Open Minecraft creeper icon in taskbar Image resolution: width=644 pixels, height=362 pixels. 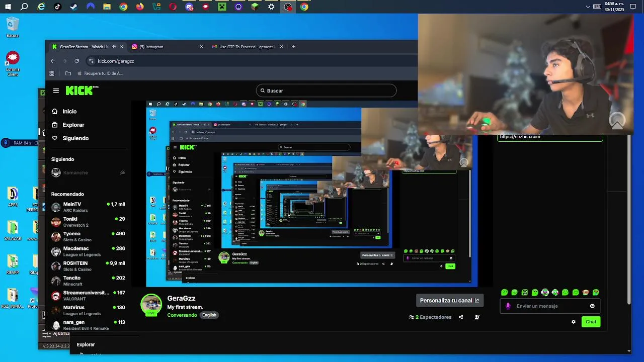[x=222, y=7]
